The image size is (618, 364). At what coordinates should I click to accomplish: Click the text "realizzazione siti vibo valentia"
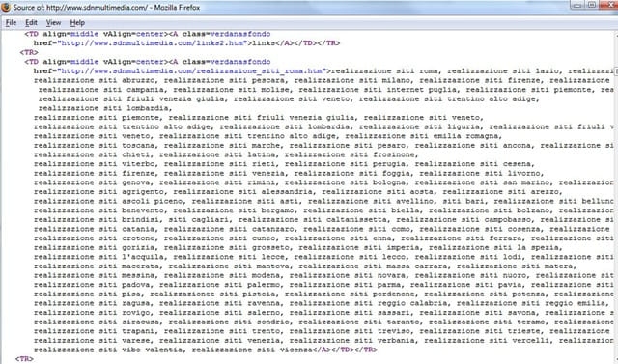coord(108,350)
